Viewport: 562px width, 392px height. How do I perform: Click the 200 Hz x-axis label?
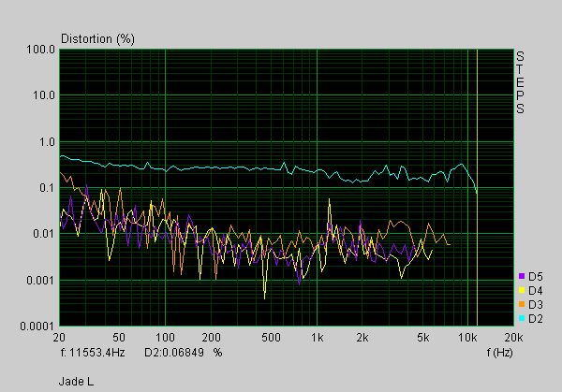(211, 338)
